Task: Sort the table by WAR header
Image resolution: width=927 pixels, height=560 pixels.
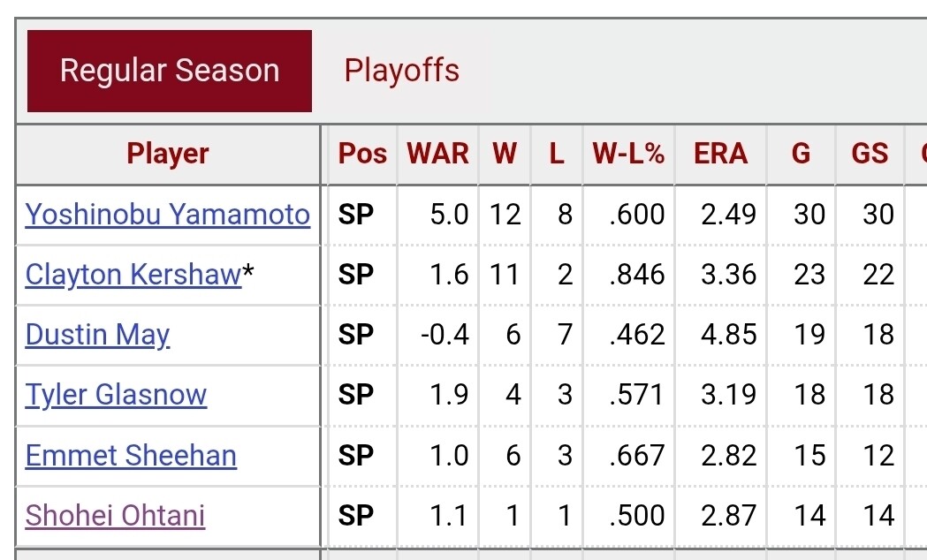Action: click(437, 154)
